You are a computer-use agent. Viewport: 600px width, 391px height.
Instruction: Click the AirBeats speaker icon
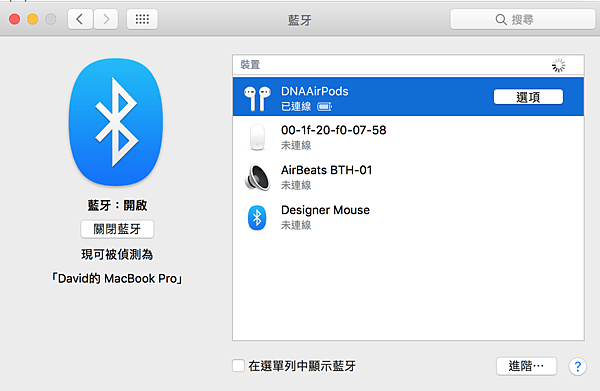258,177
